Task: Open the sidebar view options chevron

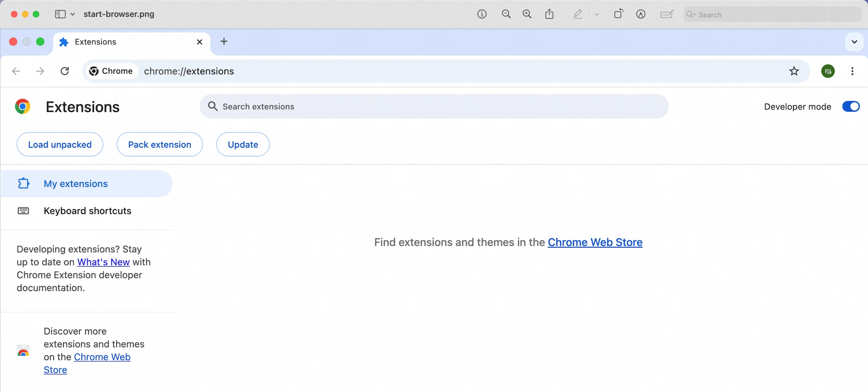Action: pos(72,14)
